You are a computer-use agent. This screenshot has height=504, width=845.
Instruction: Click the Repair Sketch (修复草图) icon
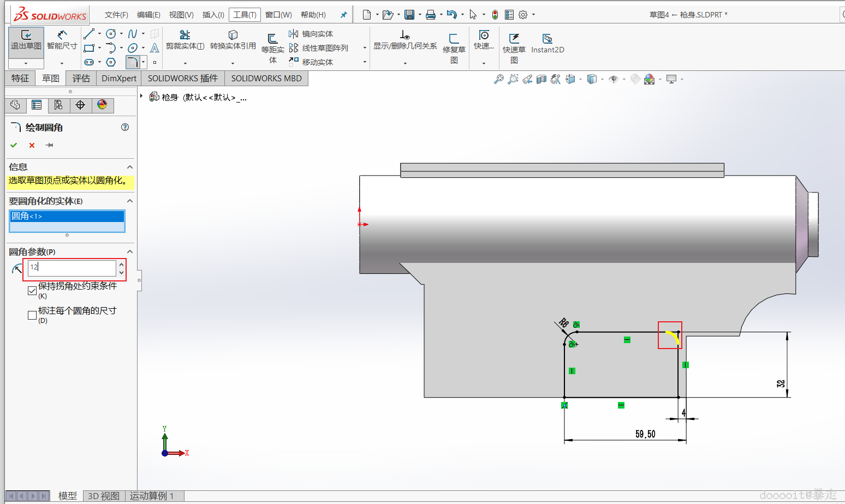(454, 39)
